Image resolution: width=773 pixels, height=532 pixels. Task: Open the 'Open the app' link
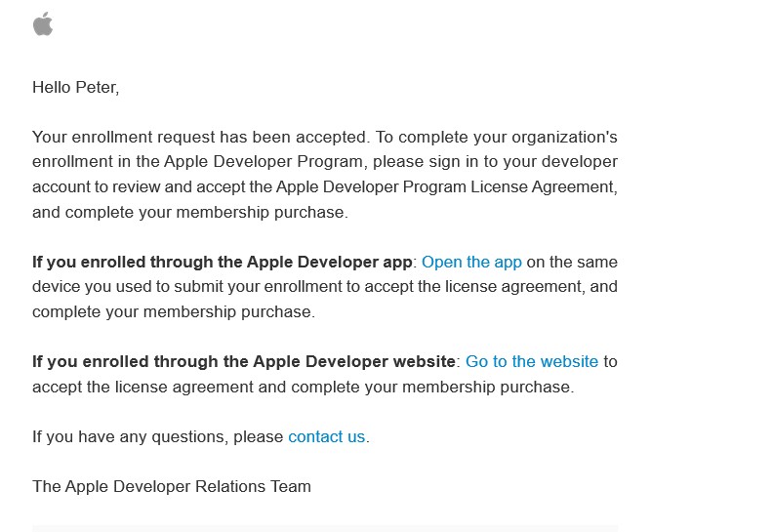click(x=471, y=262)
